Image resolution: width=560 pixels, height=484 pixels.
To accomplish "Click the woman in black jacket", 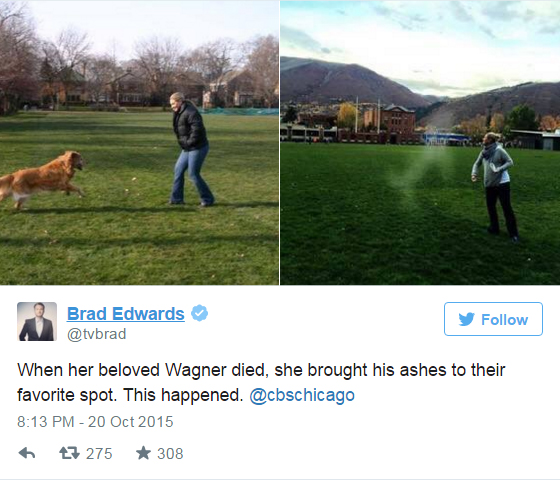I will pyautogui.click(x=191, y=149).
